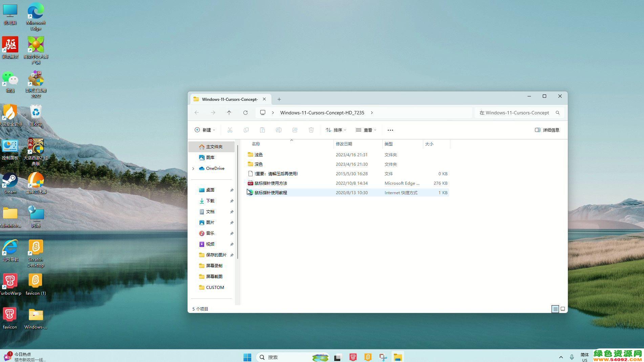Click the microphone icon in system tray
Screen dimensions: 644x362
pos(572,357)
